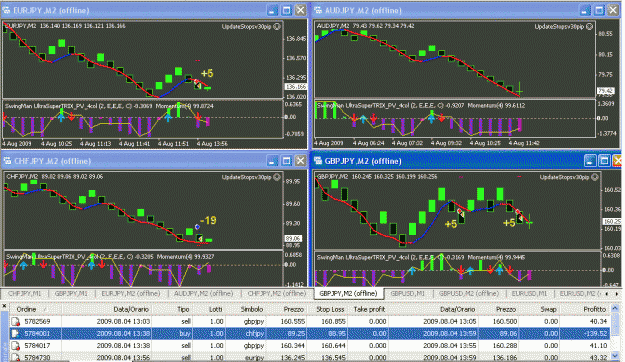This screenshot has height=362, width=625.
Task: Click the order icon for order 5784001
Action: tap(16, 334)
